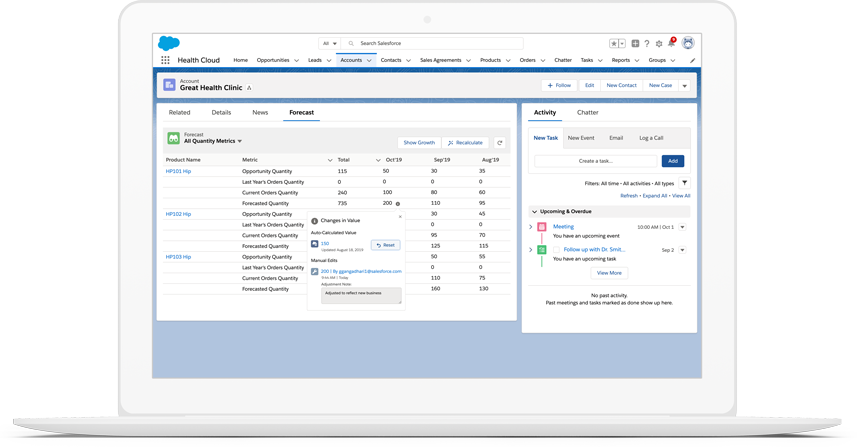857x447 pixels.
Task: Switch to the News tab
Action: (260, 113)
